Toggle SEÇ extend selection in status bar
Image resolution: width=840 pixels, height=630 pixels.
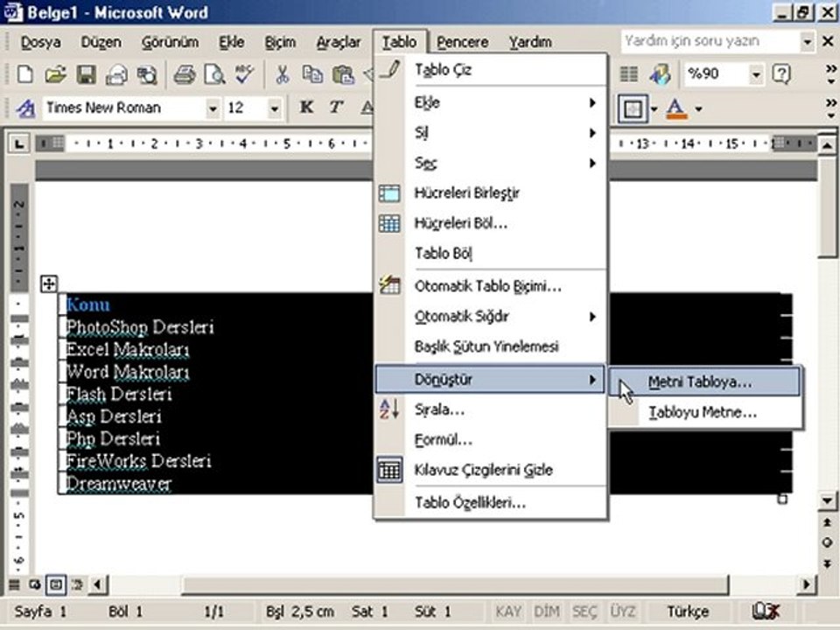pos(584,612)
